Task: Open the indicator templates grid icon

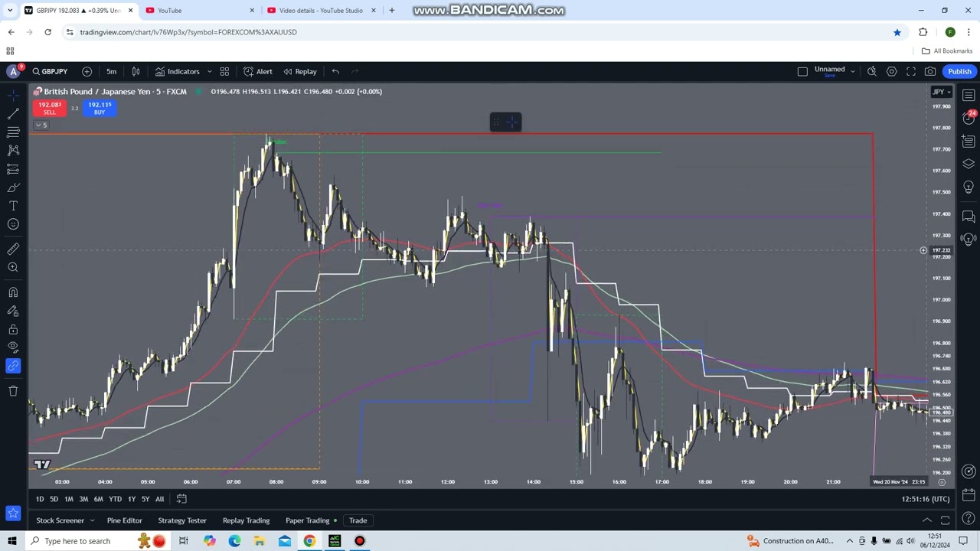Action: pyautogui.click(x=224, y=71)
